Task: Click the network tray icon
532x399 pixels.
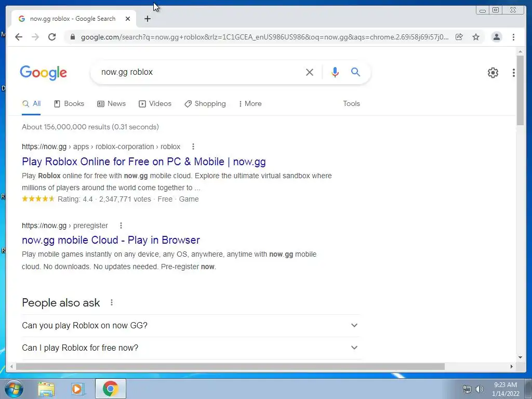Action: coord(467,389)
